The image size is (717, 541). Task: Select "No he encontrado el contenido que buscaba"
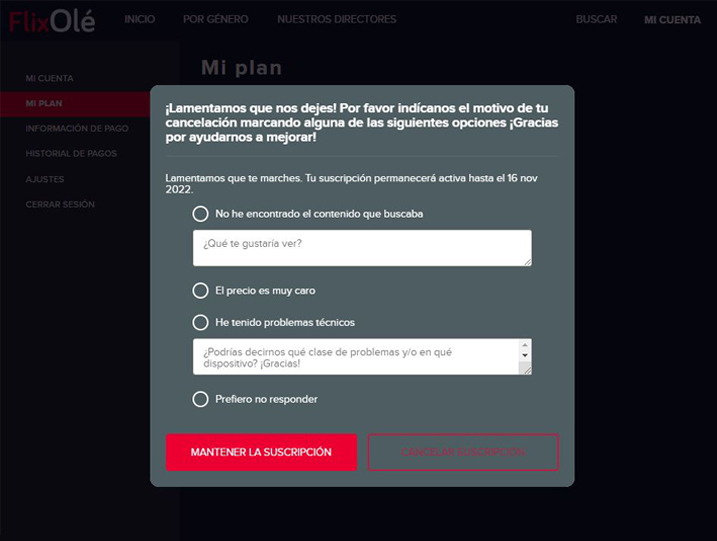click(x=200, y=214)
